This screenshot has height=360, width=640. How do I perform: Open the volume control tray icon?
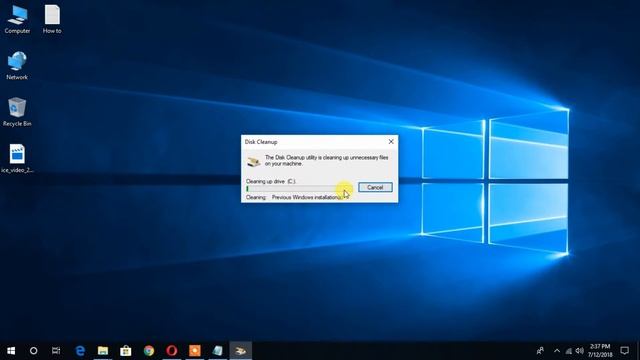point(579,351)
